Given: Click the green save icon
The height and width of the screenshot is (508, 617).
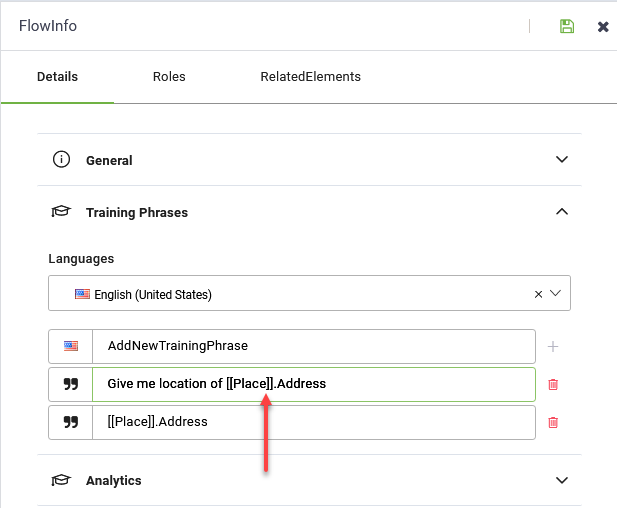Looking at the screenshot, I should pos(567,26).
